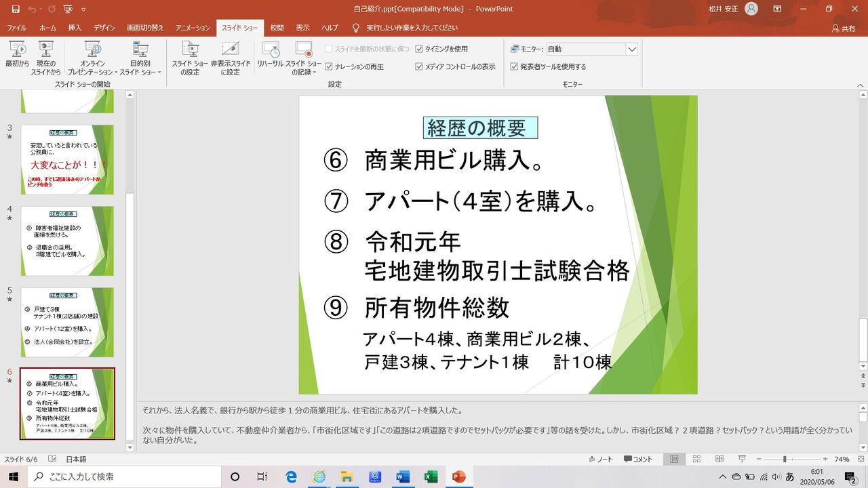The width and height of the screenshot is (868, 488).
Task: Toggle ナレーションの再生 checkbox
Action: [329, 66]
